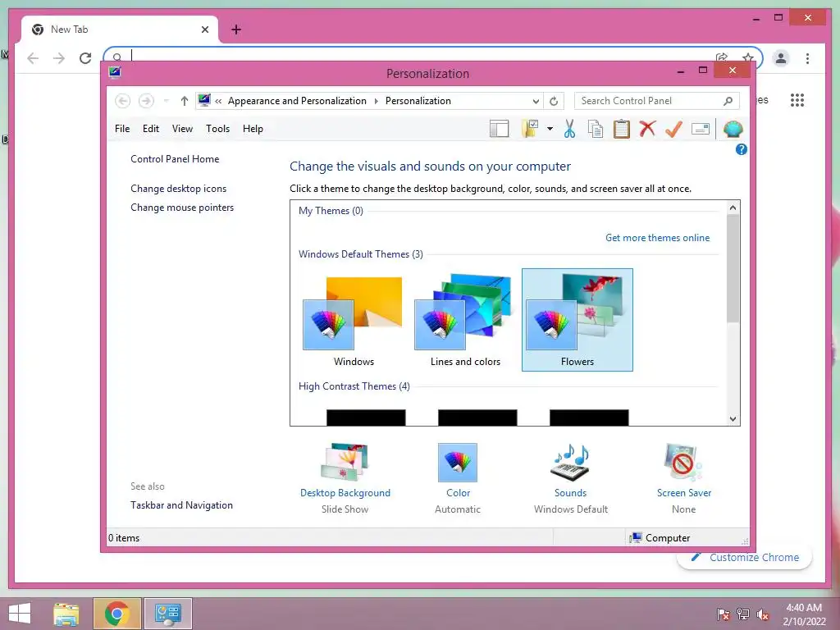Viewport: 840px width, 630px height.
Task: Go to Control Panel Home
Action: (x=175, y=159)
